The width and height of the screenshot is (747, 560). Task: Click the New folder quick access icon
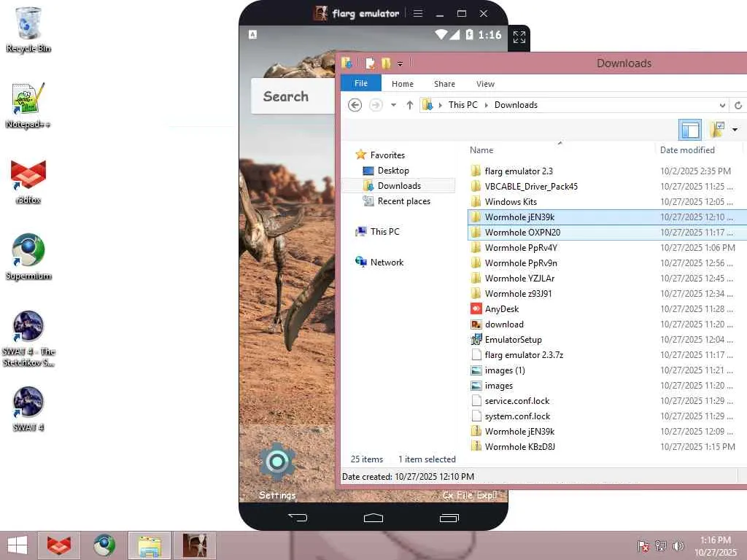386,63
